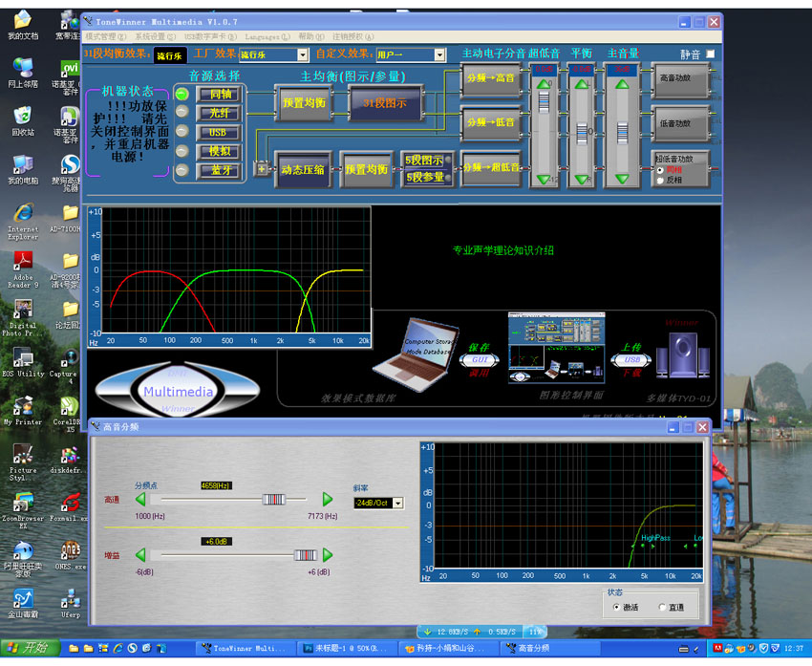Viewport: 812px width, 666px height.
Task: Open the 自定义效果 user preset dropdown
Action: tap(440, 55)
